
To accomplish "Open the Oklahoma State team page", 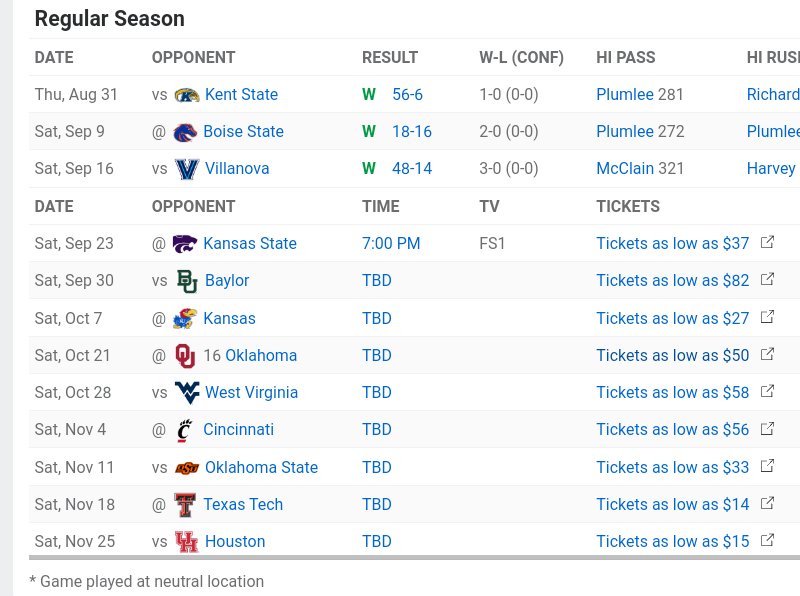I will 261,468.
